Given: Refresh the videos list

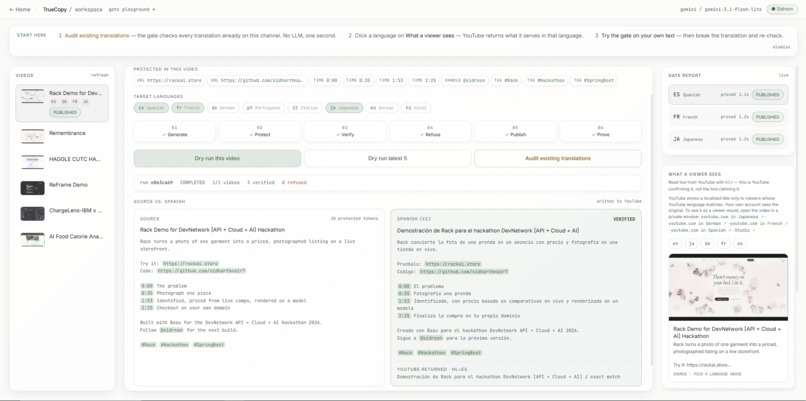Looking at the screenshot, I should click(x=100, y=75).
